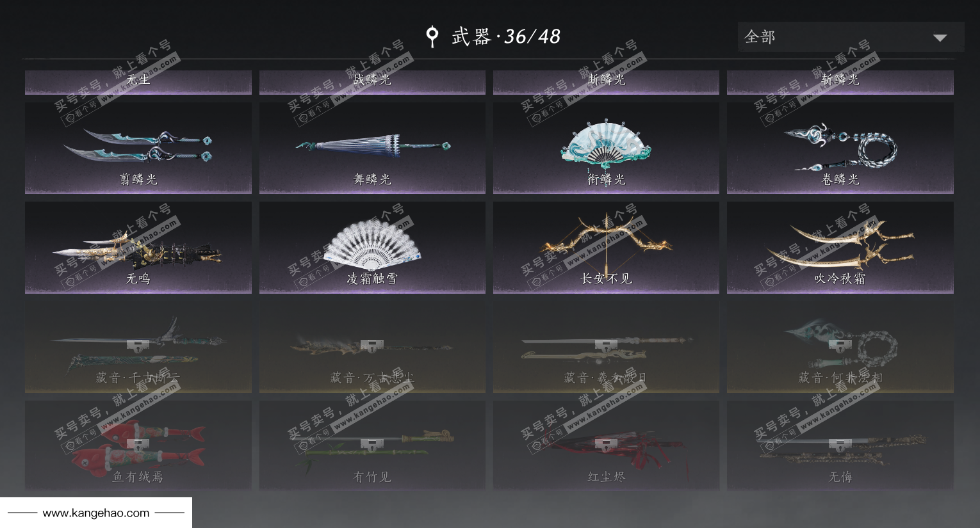
Task: Choose the locked 有竹见 bamboo weapon
Action: (372, 446)
